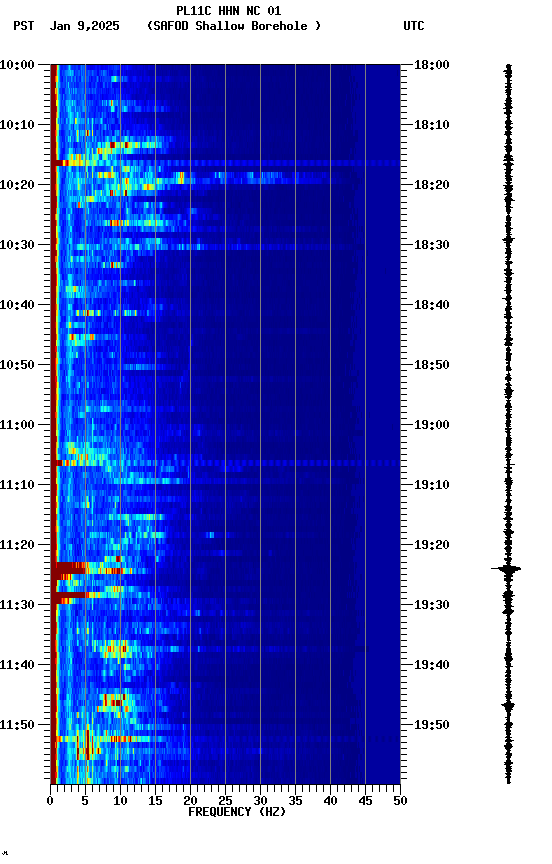Click the 19:00 UTC time label
552x864 pixels.
(432, 425)
